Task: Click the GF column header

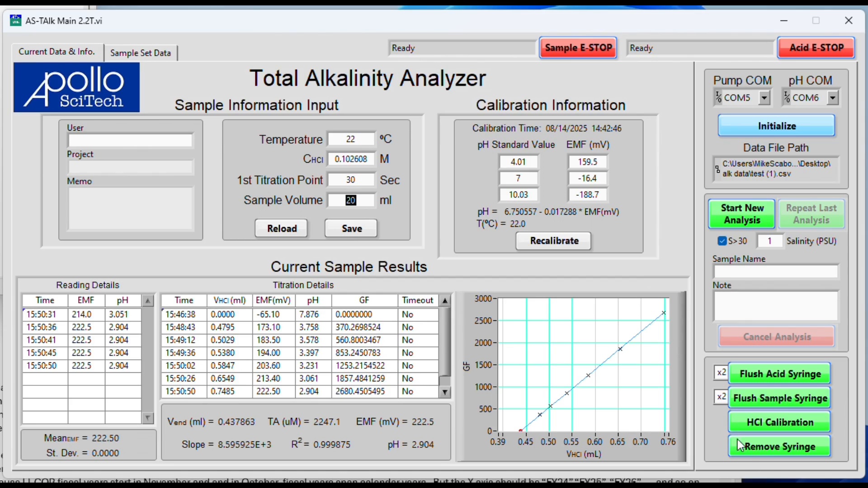Action: pos(364,300)
